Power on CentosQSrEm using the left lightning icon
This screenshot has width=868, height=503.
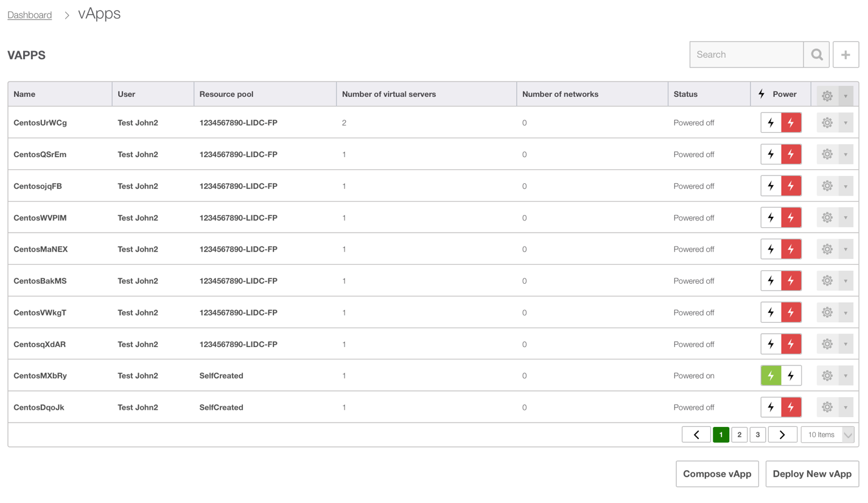pyautogui.click(x=770, y=154)
